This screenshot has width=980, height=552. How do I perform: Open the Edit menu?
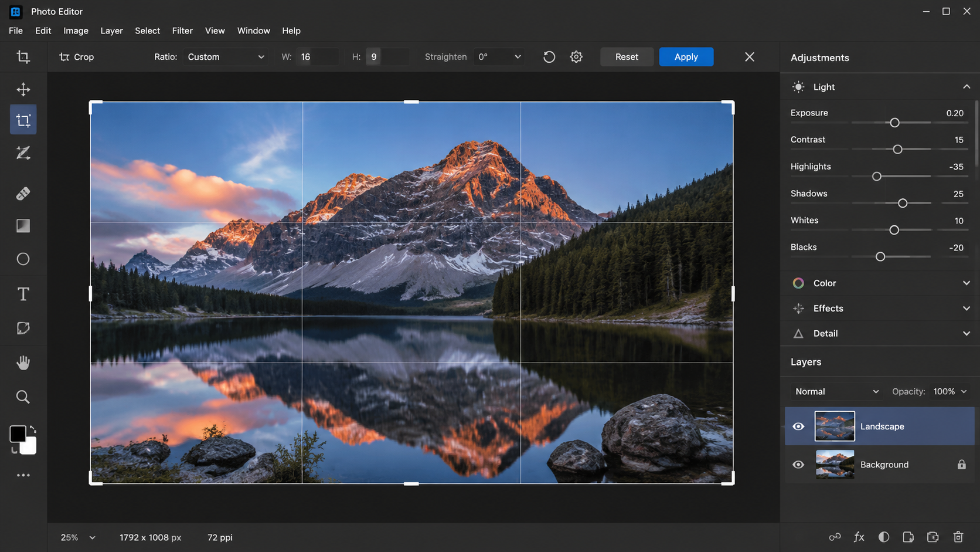pos(43,31)
